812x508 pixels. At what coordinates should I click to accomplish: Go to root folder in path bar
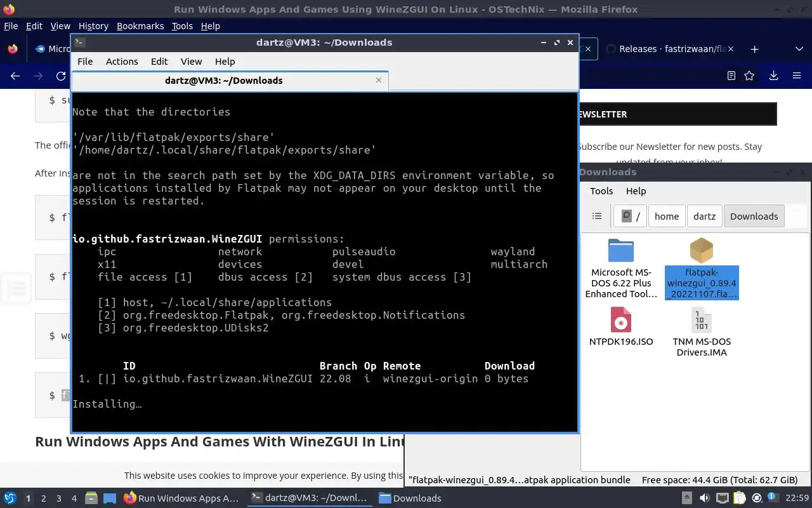[x=630, y=216]
